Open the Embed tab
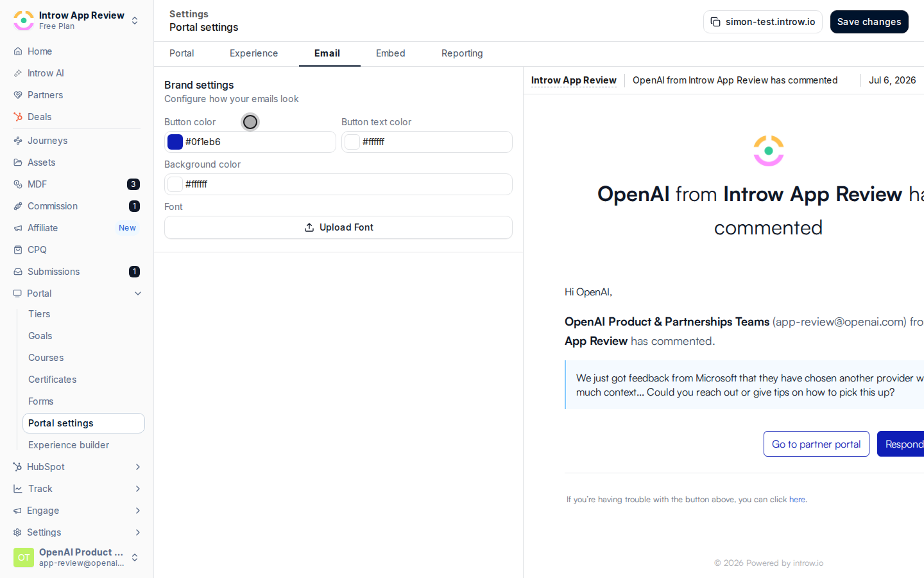924x578 pixels. [x=390, y=53]
